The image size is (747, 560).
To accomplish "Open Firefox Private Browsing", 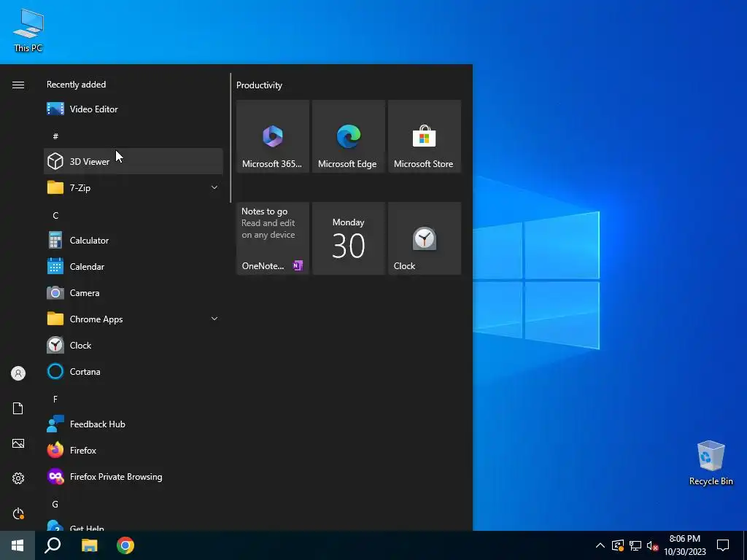I will (x=133, y=477).
